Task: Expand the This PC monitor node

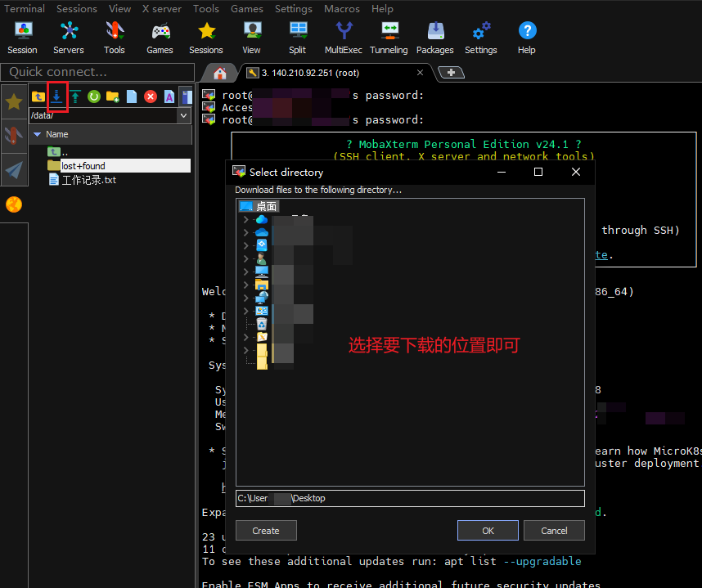Action: [x=245, y=272]
